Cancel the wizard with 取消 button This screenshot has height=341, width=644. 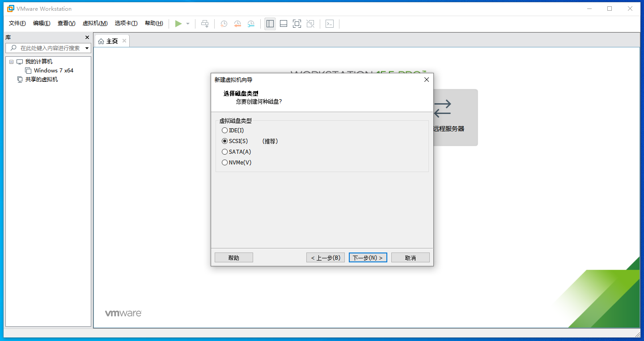(411, 257)
